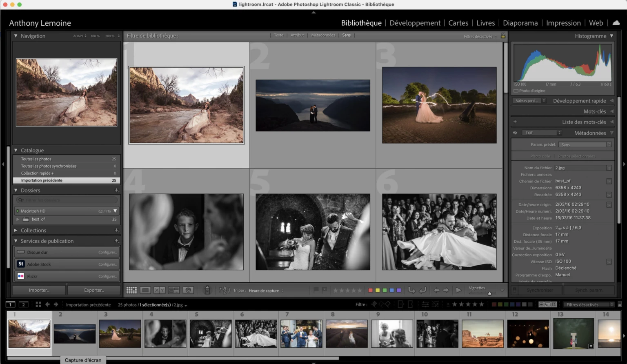Select next photo with right arrow icon
This screenshot has width=627, height=364.
[x=446, y=290]
